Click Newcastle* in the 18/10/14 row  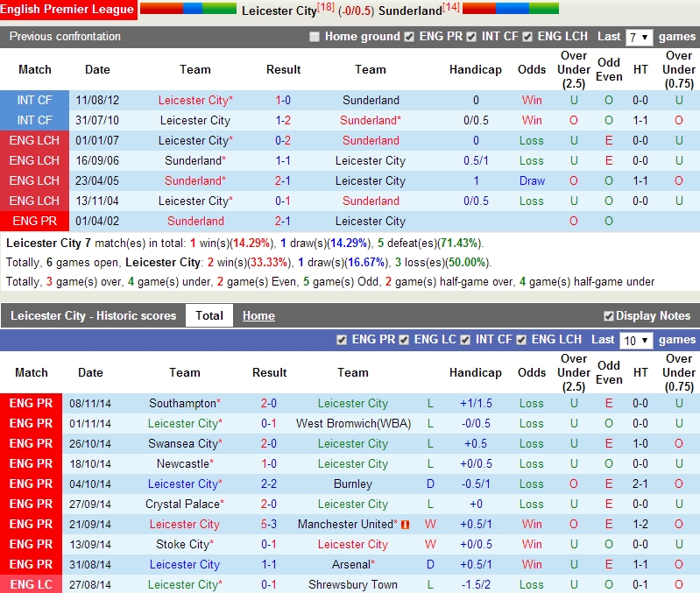(185, 463)
